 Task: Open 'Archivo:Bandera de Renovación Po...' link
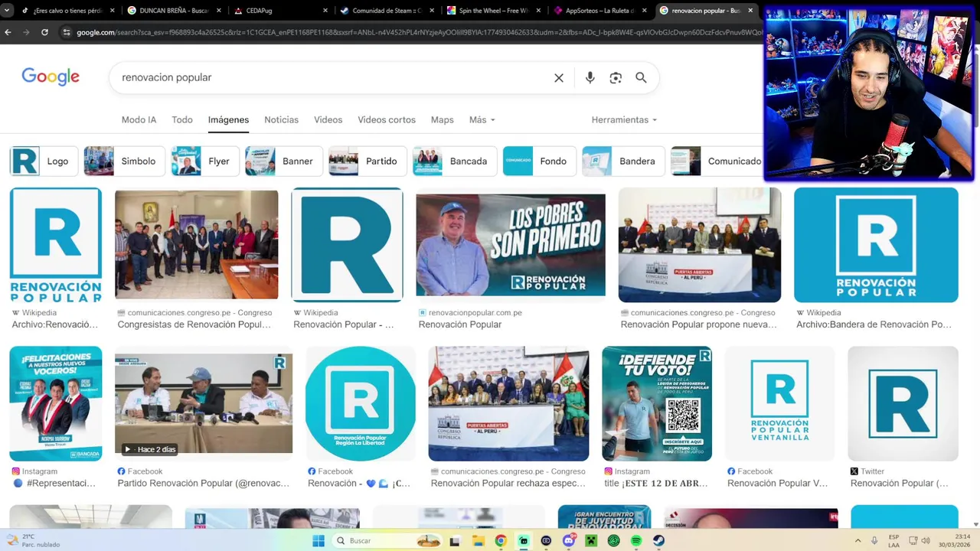(874, 324)
